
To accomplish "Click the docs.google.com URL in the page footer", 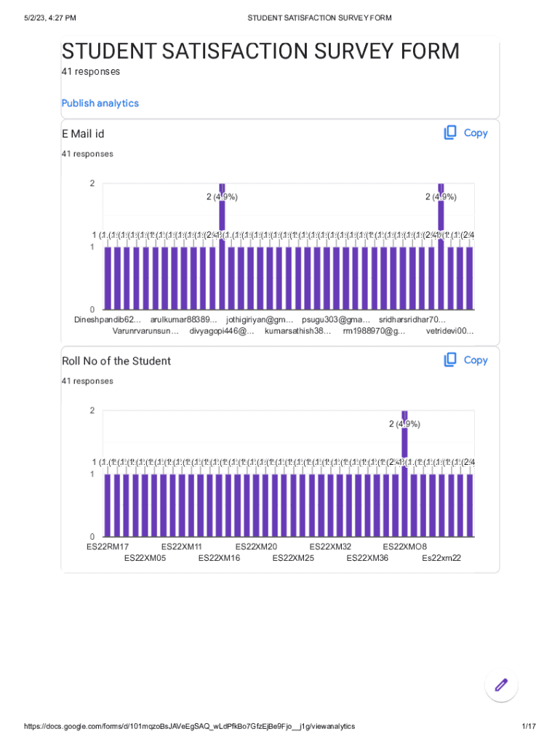I will coord(190,727).
